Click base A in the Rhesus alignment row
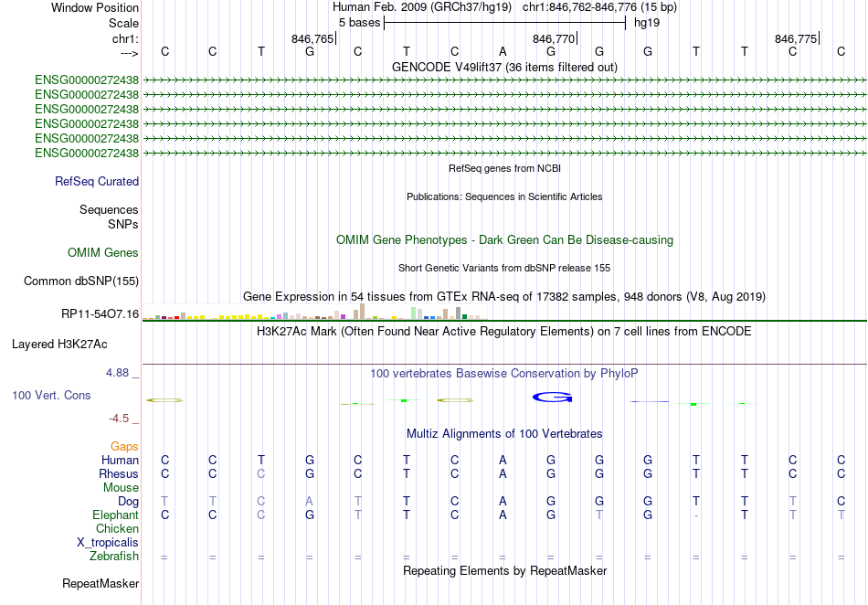Image resolution: width=868 pixels, height=605 pixels. (x=503, y=473)
